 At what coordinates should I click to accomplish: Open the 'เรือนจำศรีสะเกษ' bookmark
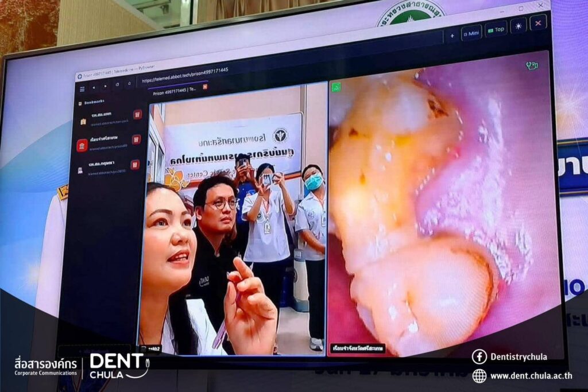pos(104,142)
